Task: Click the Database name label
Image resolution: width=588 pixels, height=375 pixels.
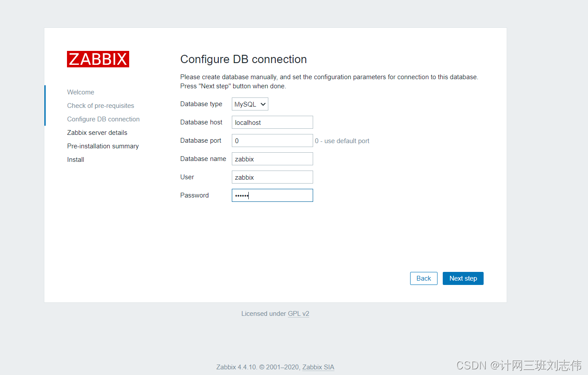Action: [x=203, y=159]
